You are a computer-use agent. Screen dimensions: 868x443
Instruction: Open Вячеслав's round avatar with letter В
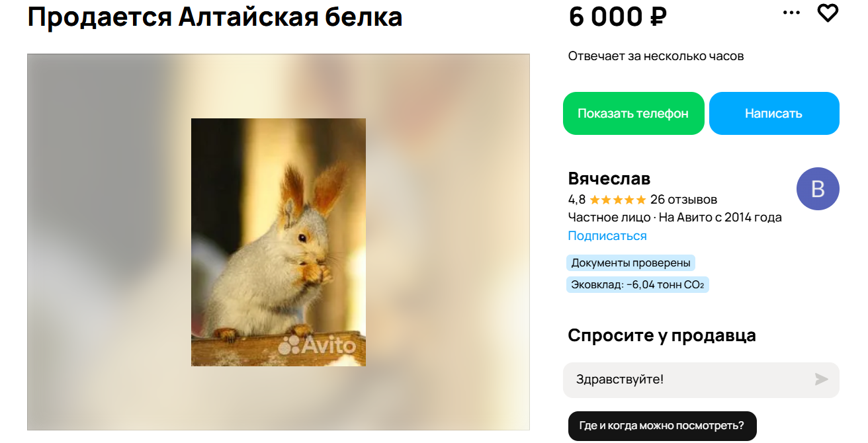[818, 189]
